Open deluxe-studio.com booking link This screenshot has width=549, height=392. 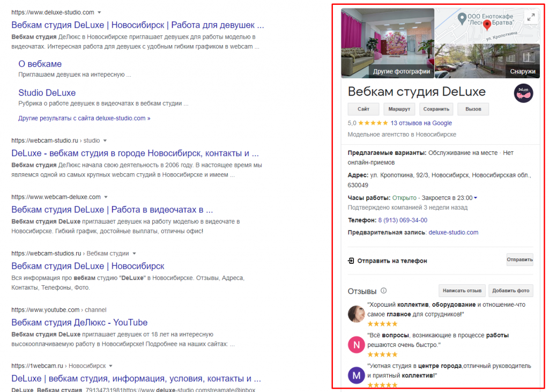pyautogui.click(x=454, y=232)
